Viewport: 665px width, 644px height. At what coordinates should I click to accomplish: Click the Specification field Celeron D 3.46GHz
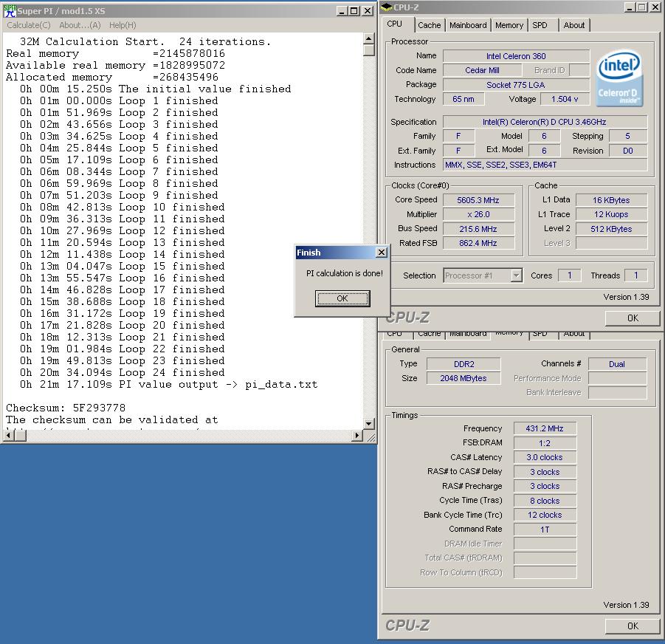(545, 122)
